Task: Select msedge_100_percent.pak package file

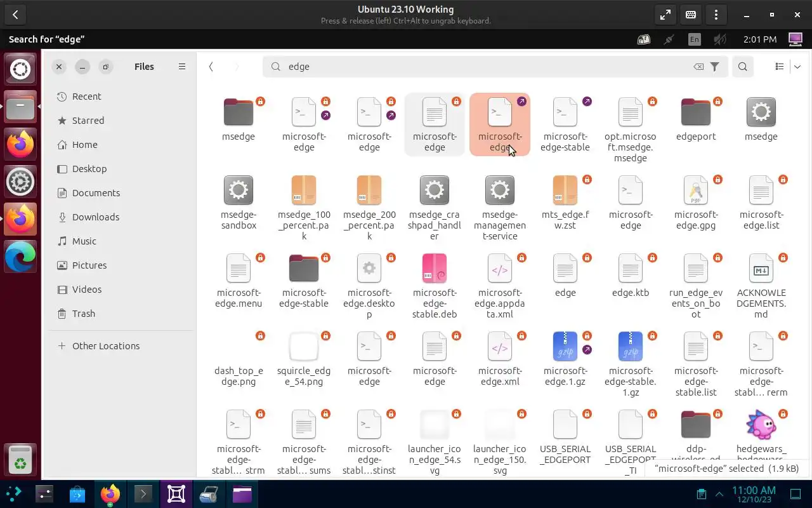Action: coord(304,190)
